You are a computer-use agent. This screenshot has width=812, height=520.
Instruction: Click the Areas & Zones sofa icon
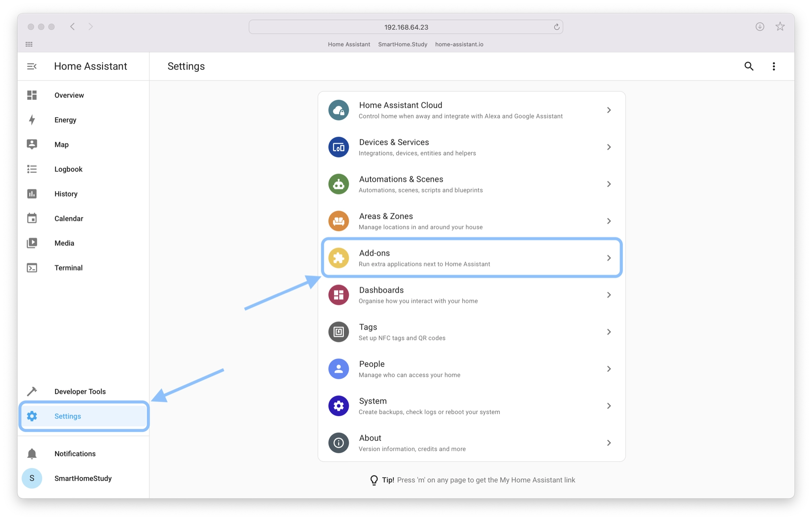tap(339, 221)
